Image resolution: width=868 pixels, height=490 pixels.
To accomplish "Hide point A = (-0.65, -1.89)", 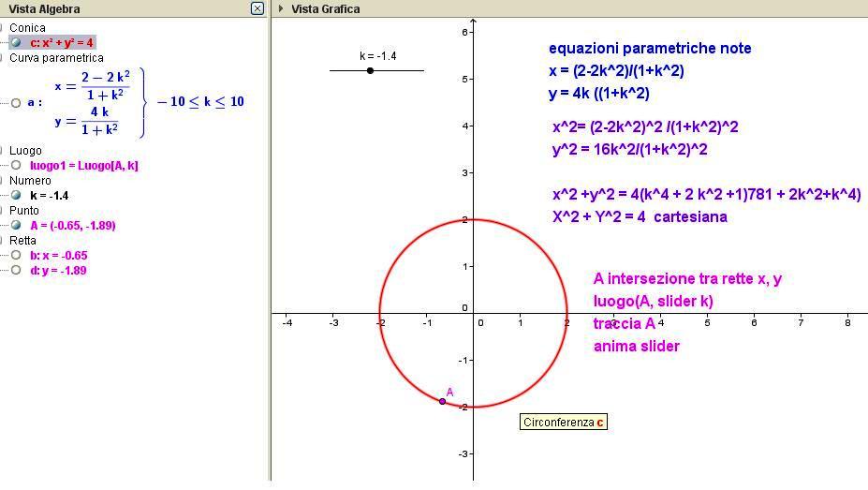I will click(x=16, y=225).
